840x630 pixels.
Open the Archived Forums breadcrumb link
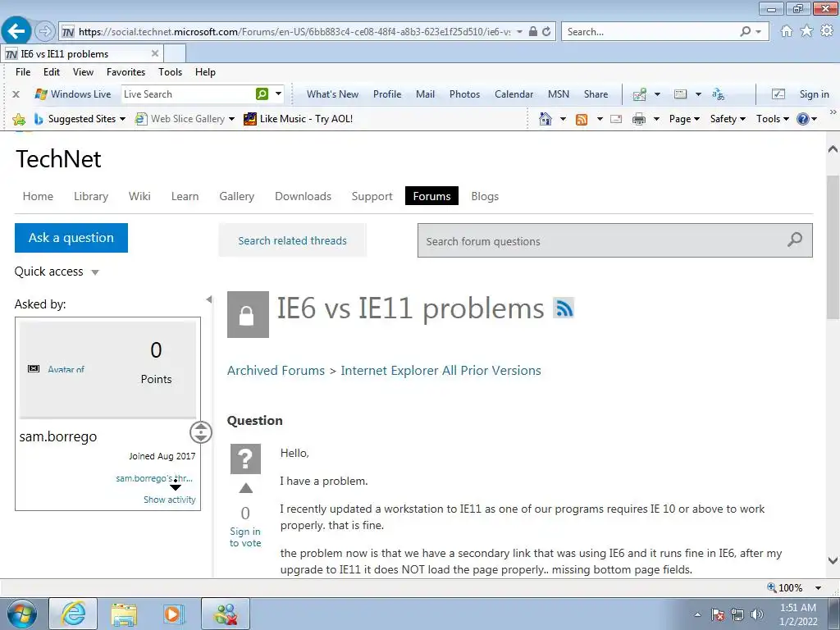(x=276, y=371)
